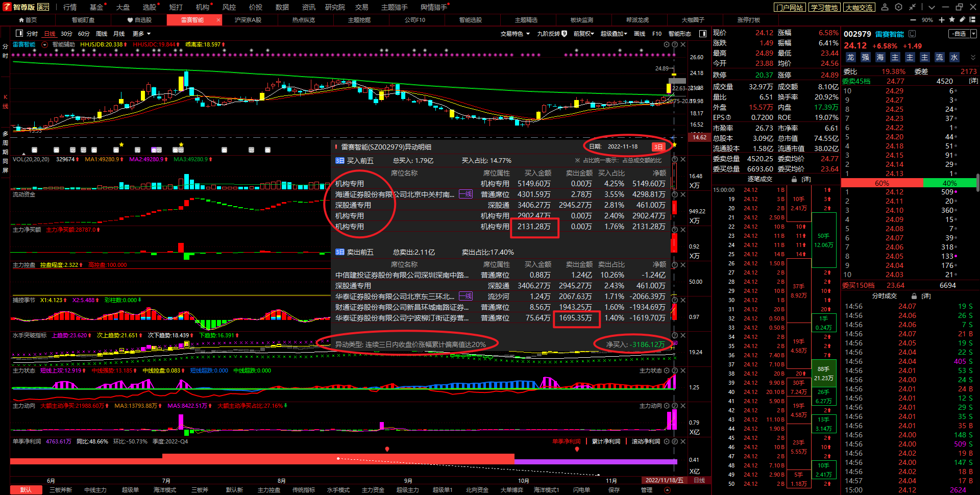This screenshot has height=495, width=980.
Task: Expand the 更多 period dropdown
Action: click(x=141, y=34)
